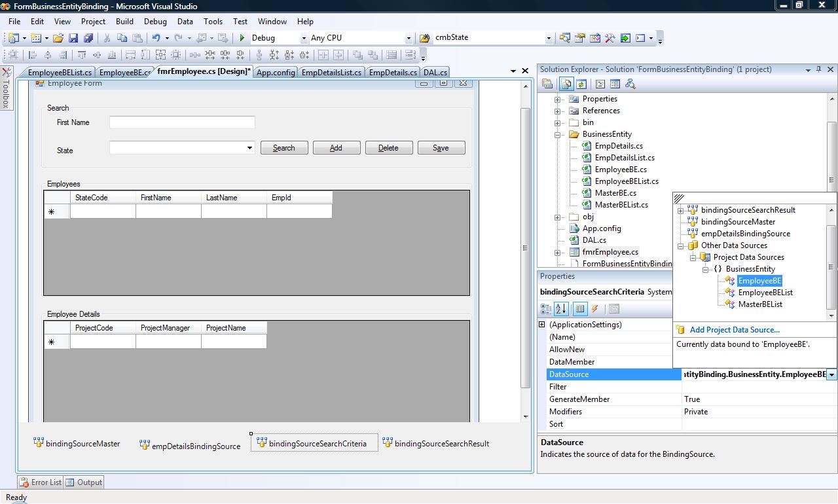This screenshot has height=504, width=838.
Task: Start debugging with green play icon
Action: tap(242, 38)
